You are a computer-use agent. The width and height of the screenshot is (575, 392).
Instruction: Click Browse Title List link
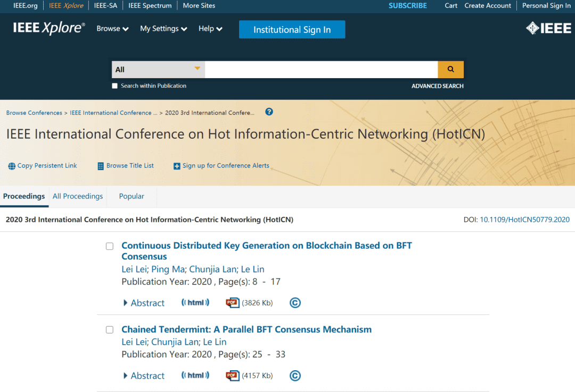click(130, 165)
